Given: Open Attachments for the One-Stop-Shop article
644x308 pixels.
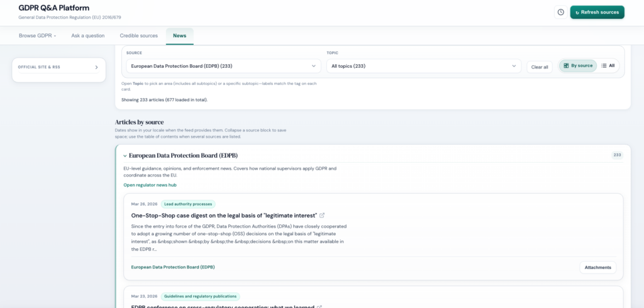Looking at the screenshot, I should tap(597, 267).
